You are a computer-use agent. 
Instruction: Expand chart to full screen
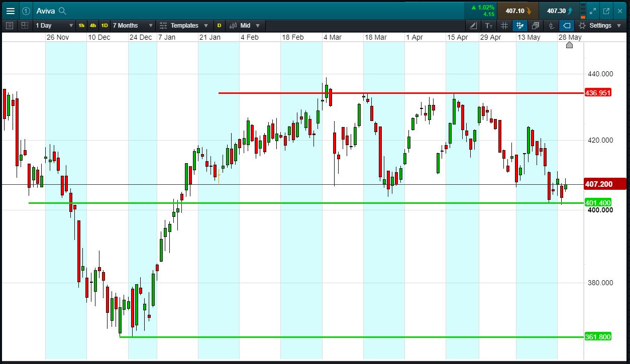(x=593, y=11)
